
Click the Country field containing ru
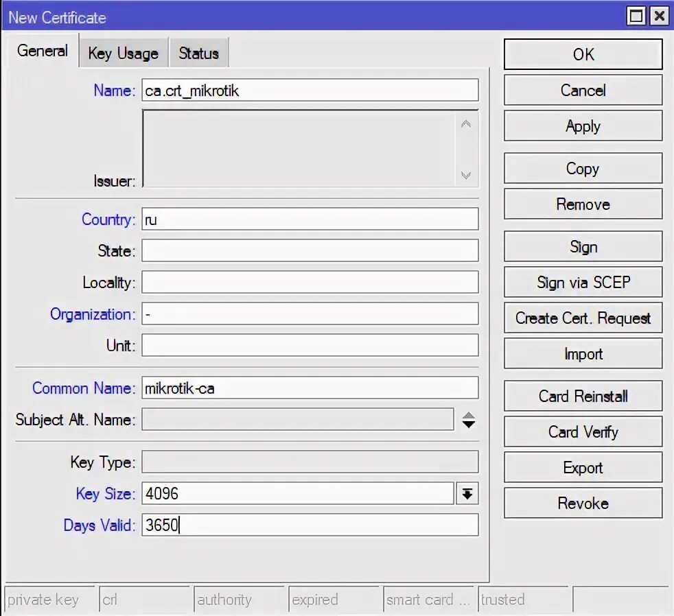pyautogui.click(x=310, y=219)
